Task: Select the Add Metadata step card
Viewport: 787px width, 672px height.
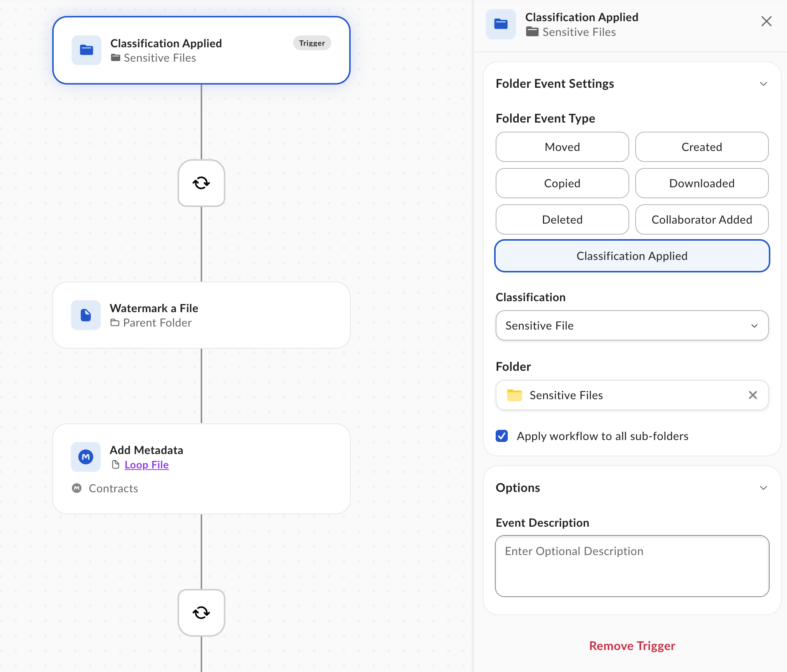Action: tap(201, 469)
